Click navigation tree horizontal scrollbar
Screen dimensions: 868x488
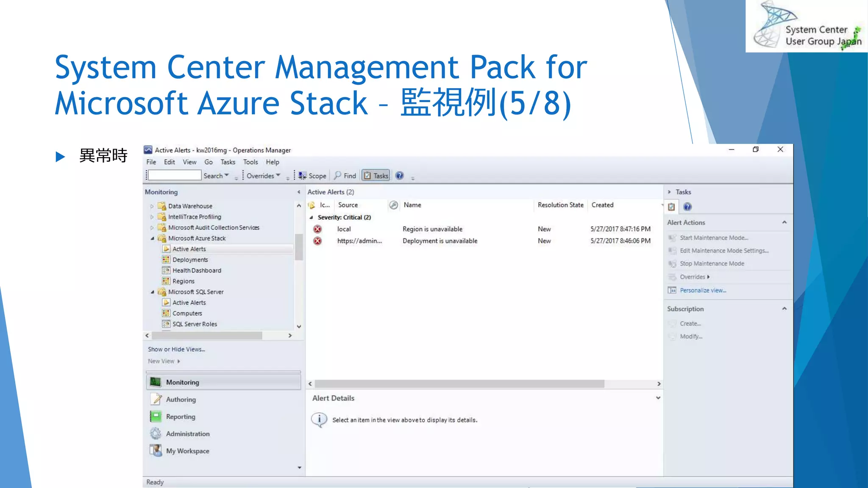207,335
